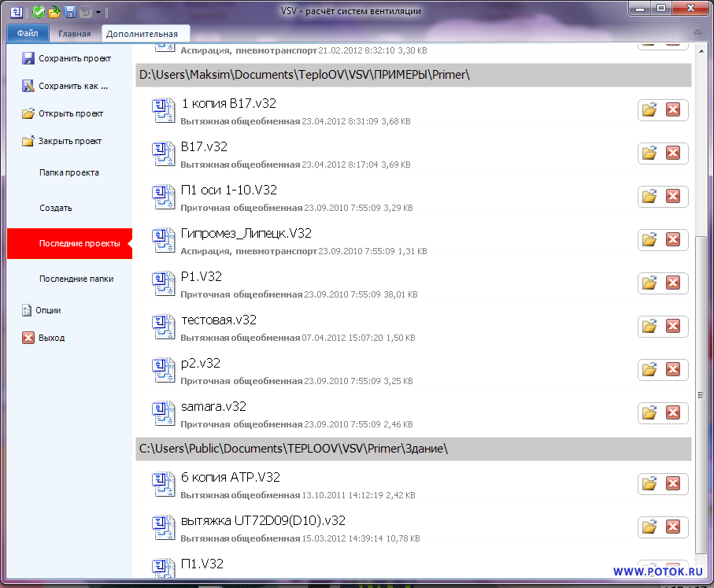
Task: Click Выход to exit the program
Action: pyautogui.click(x=51, y=338)
